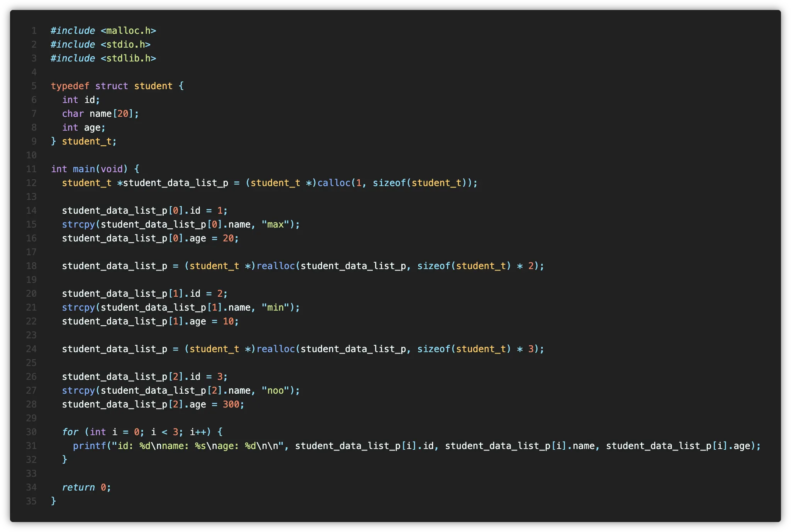This screenshot has height=532, width=791.
Task: Click the first realloc call on line 18
Action: click(x=275, y=266)
